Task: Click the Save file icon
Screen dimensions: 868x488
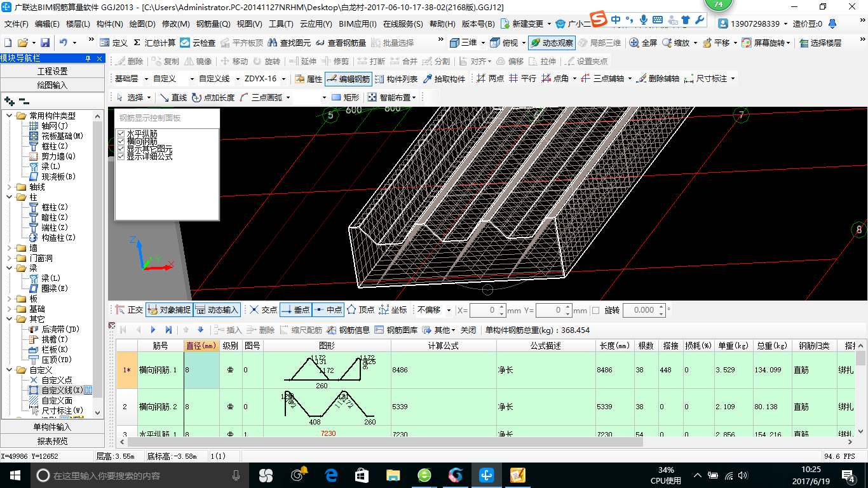Action: [x=45, y=43]
